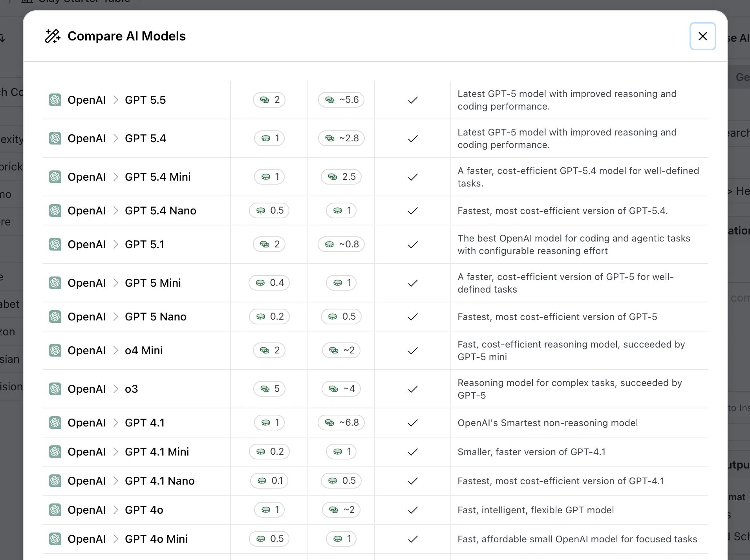Image resolution: width=750 pixels, height=560 pixels.
Task: Click the chevron between OpenAI and GPT 5.1
Action: pyautogui.click(x=115, y=244)
